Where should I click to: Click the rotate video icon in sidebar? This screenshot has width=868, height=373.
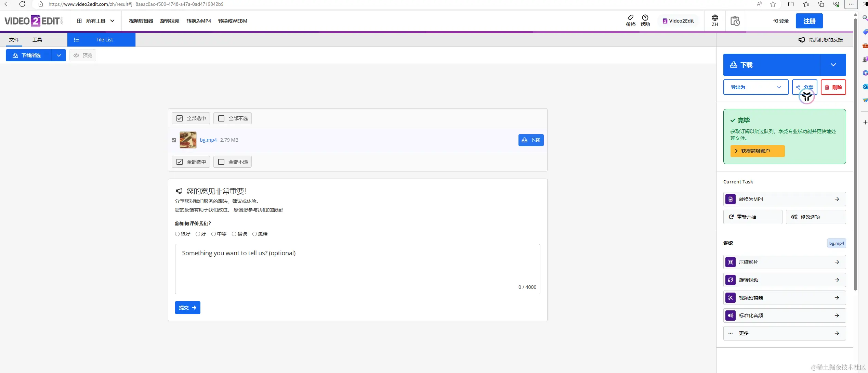(x=731, y=280)
